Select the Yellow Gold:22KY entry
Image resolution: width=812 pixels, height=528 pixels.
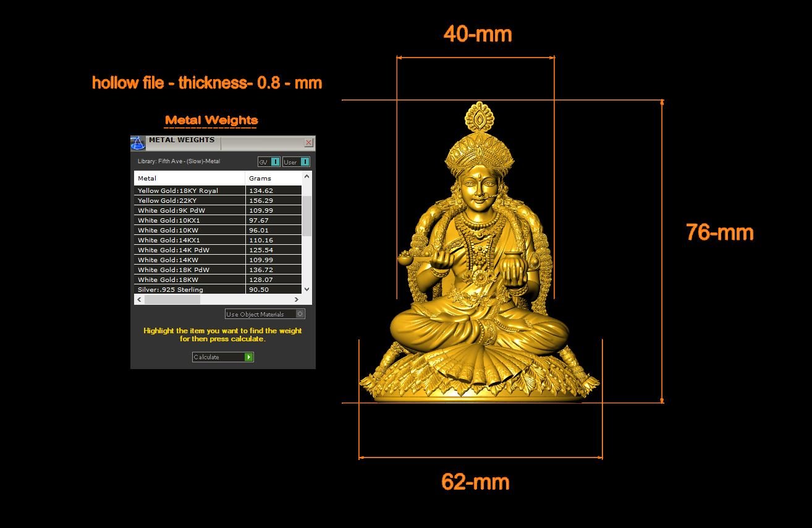[x=189, y=200]
